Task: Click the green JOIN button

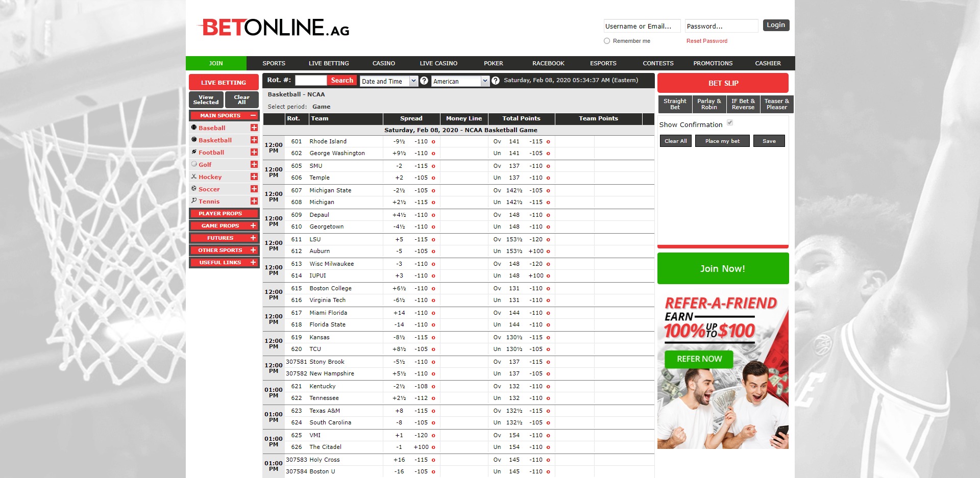Action: point(216,63)
